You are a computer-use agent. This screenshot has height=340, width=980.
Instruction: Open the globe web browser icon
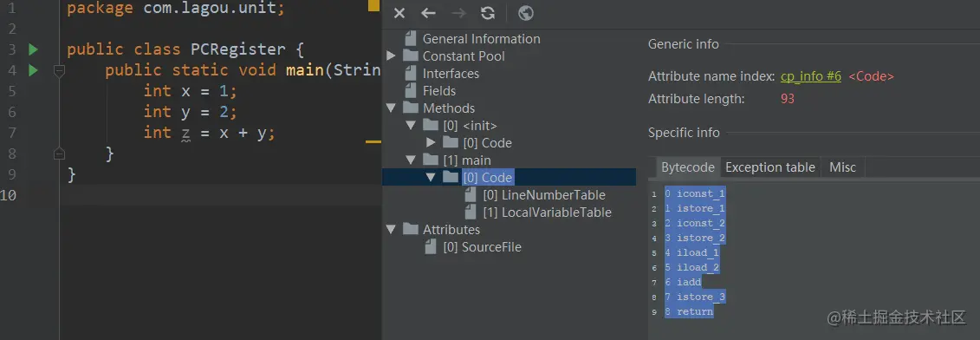pos(526,13)
